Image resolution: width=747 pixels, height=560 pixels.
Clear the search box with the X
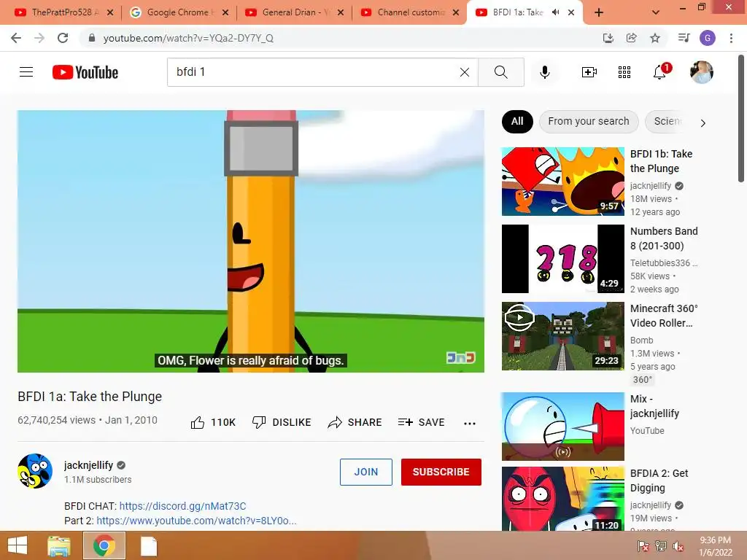pyautogui.click(x=465, y=72)
